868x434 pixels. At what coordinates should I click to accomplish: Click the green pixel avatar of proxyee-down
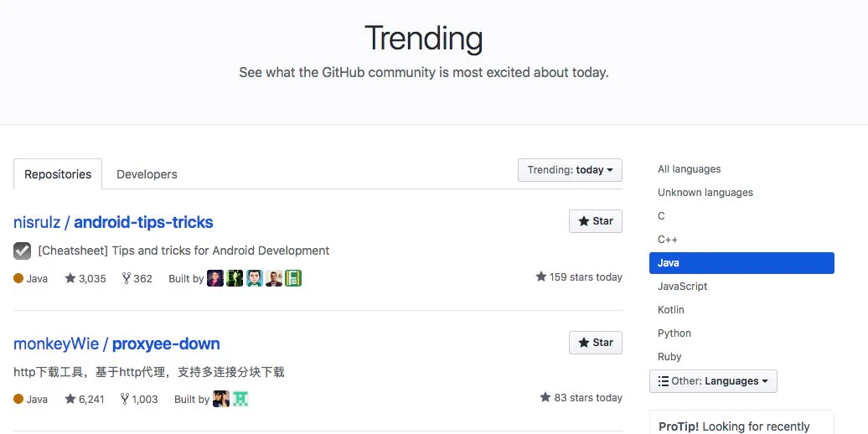pyautogui.click(x=240, y=399)
